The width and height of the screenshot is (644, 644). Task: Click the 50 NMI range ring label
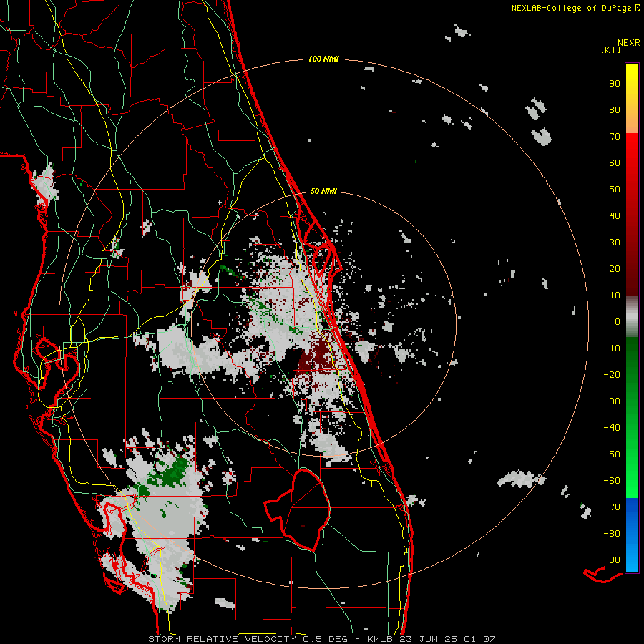323,191
